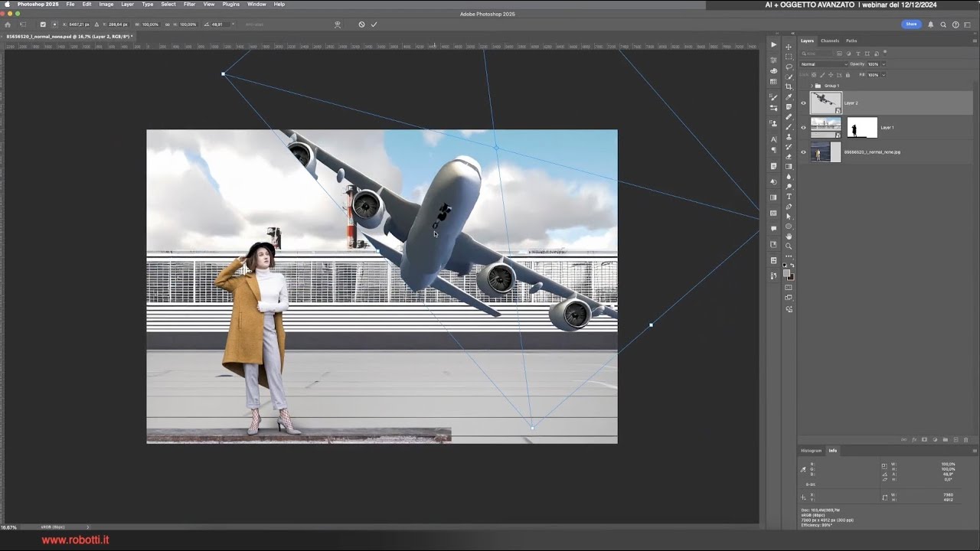Open the layer Opacity dropdown arrow
This screenshot has height=551, width=980.
click(x=883, y=64)
